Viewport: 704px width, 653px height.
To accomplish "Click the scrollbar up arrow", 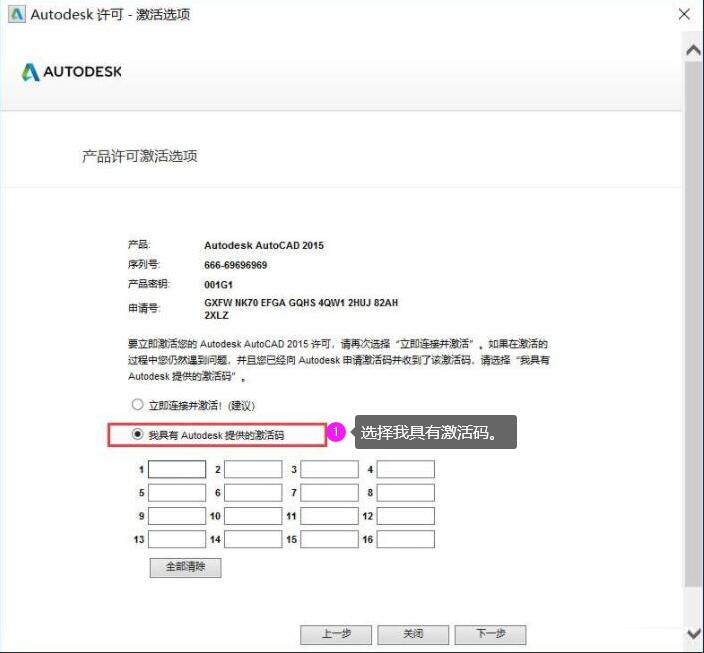I will pyautogui.click(x=694, y=50).
